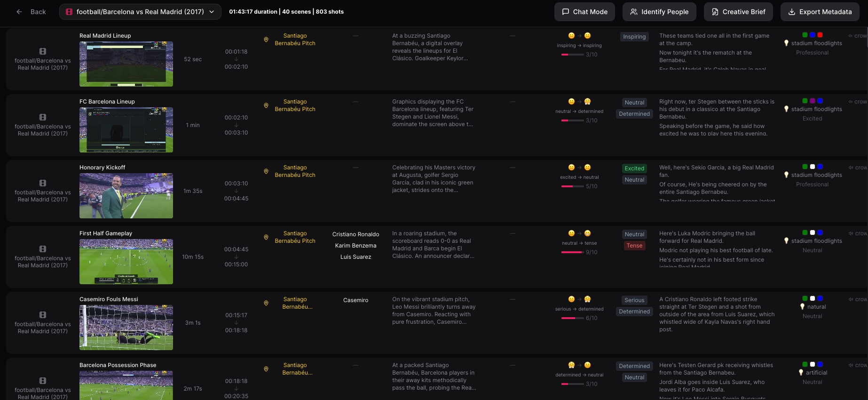
Task: Click the back arrow icon
Action: (19, 12)
